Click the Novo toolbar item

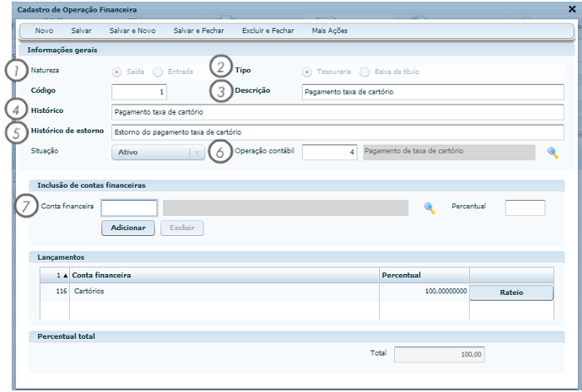[x=44, y=31]
